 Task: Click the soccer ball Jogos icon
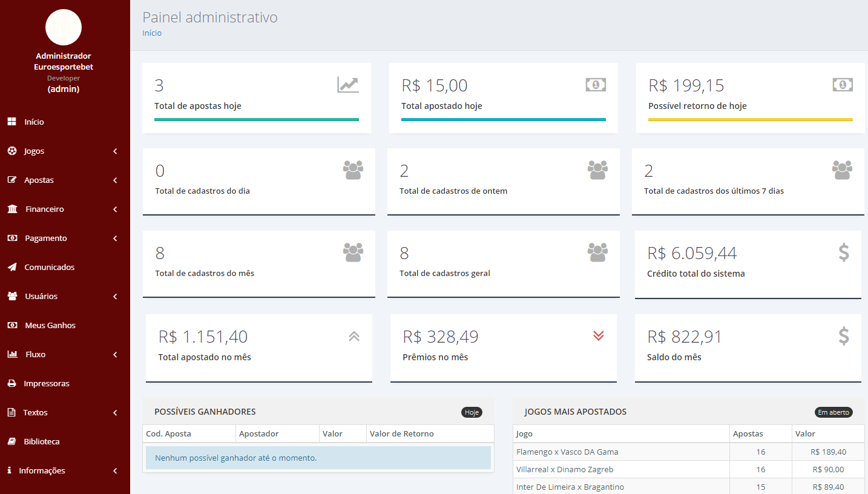(x=12, y=151)
